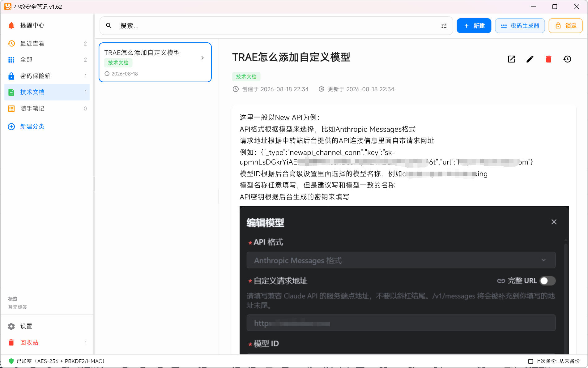Select 技术文档 category
Viewport: 588px width, 368px height.
coord(47,92)
